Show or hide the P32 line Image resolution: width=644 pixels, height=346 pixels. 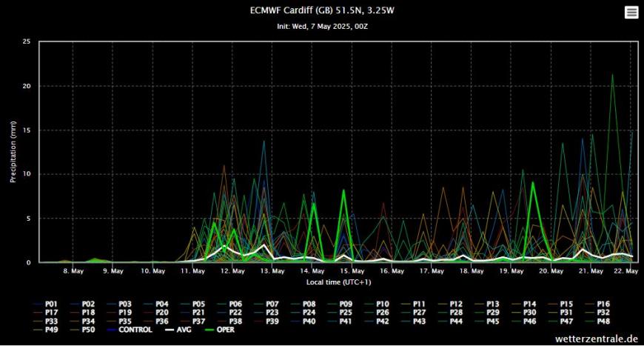click(x=598, y=313)
